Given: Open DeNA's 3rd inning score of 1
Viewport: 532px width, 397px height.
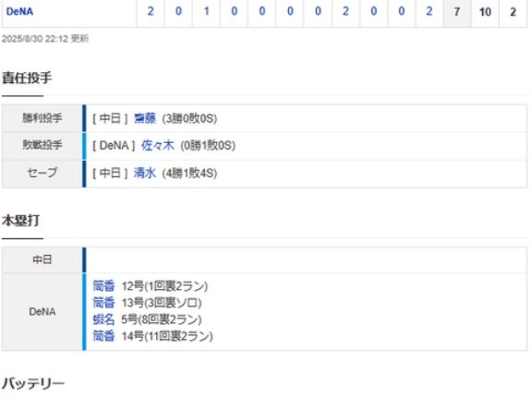Looking at the screenshot, I should [x=206, y=11].
